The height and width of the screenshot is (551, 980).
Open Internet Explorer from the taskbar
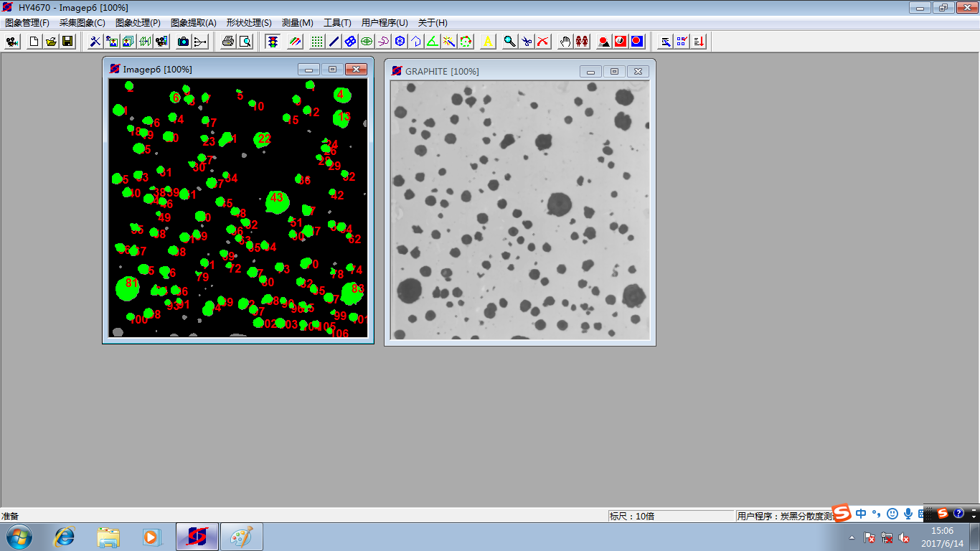pyautogui.click(x=65, y=536)
